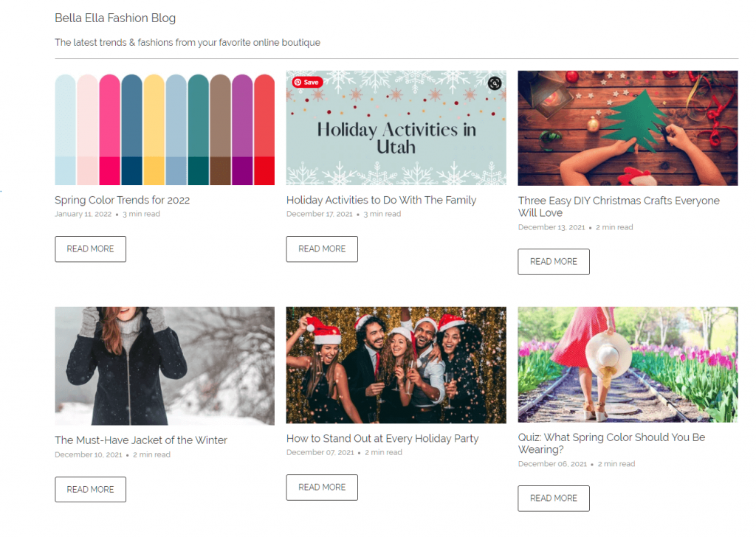Click the Santa hats party photo thumbnail
The width and height of the screenshot is (756, 537).
click(x=396, y=365)
